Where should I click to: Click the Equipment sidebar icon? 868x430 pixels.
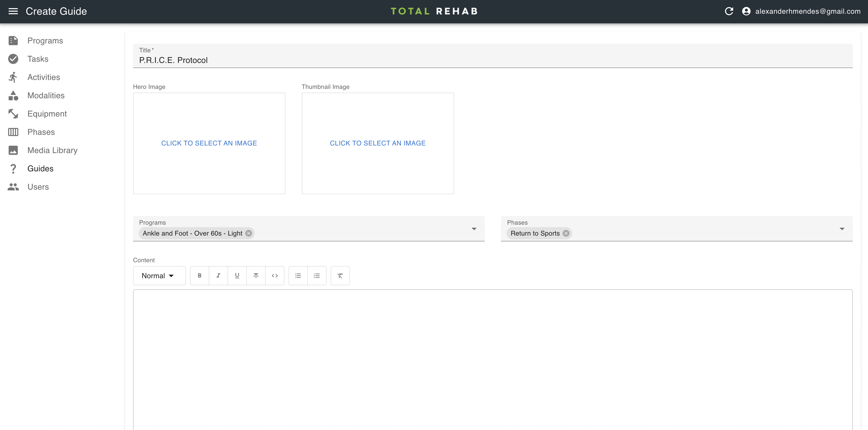[13, 114]
